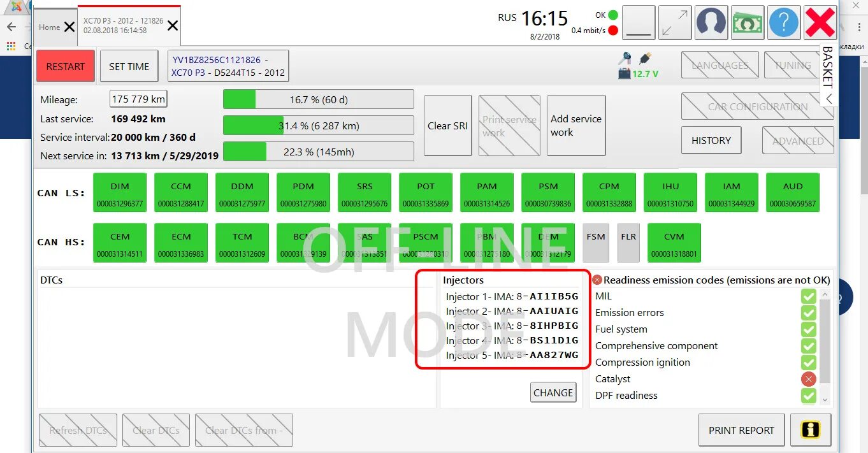Close the XC70 P3 tab

tap(172, 25)
